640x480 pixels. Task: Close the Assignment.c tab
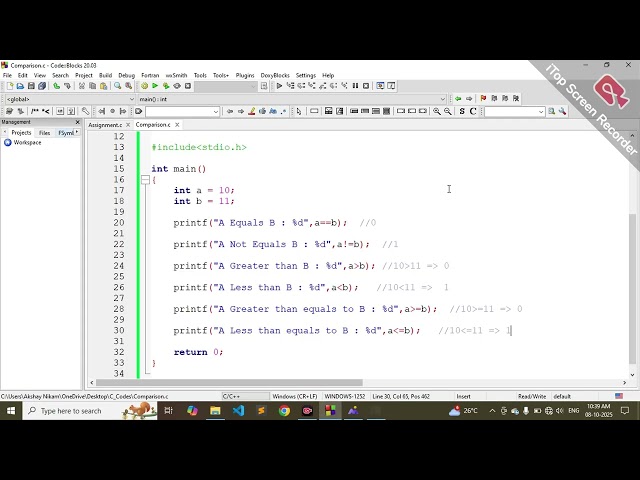(x=128, y=125)
